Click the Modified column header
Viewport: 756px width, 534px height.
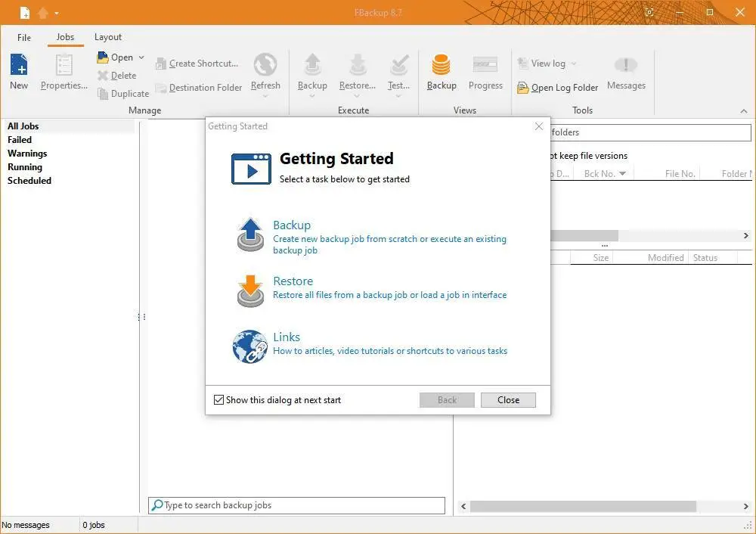[665, 258]
